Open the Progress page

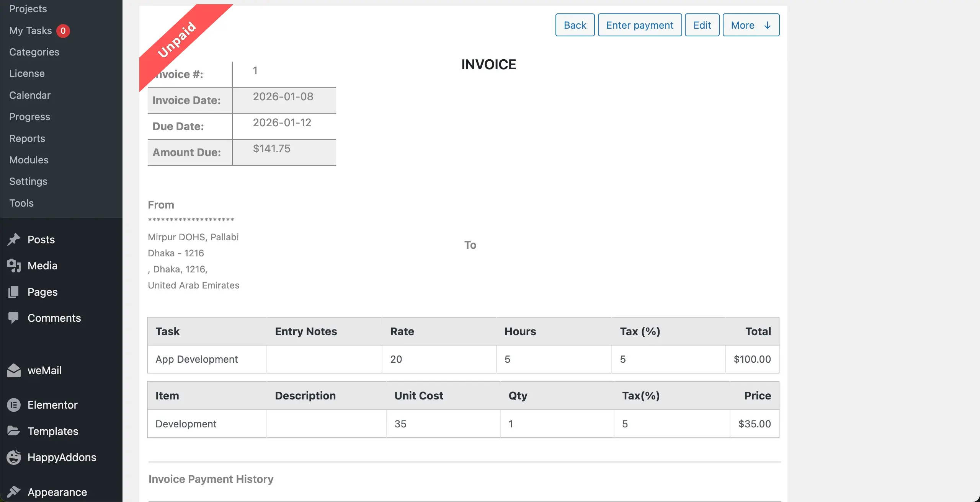(x=29, y=116)
